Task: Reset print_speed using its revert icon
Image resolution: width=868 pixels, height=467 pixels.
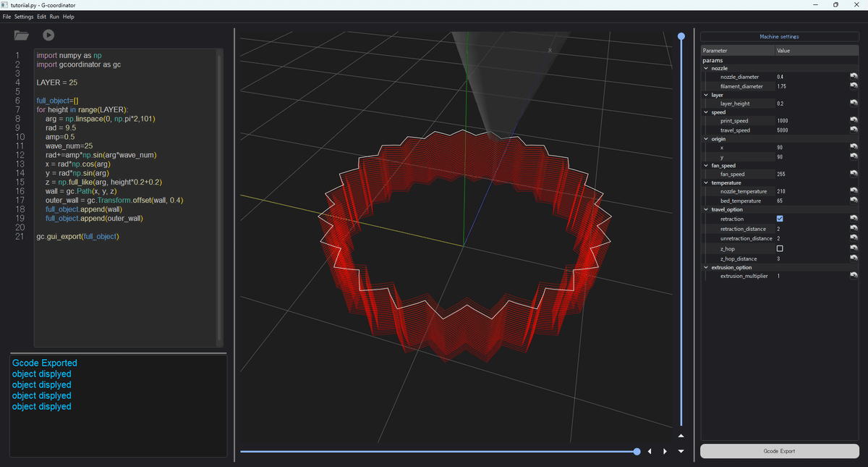Action: tap(854, 120)
